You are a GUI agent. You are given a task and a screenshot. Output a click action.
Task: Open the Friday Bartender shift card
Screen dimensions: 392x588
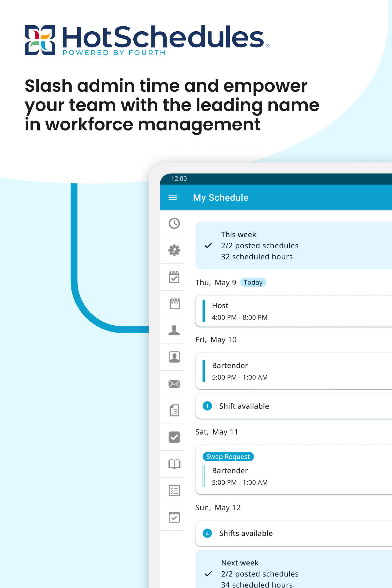click(294, 371)
